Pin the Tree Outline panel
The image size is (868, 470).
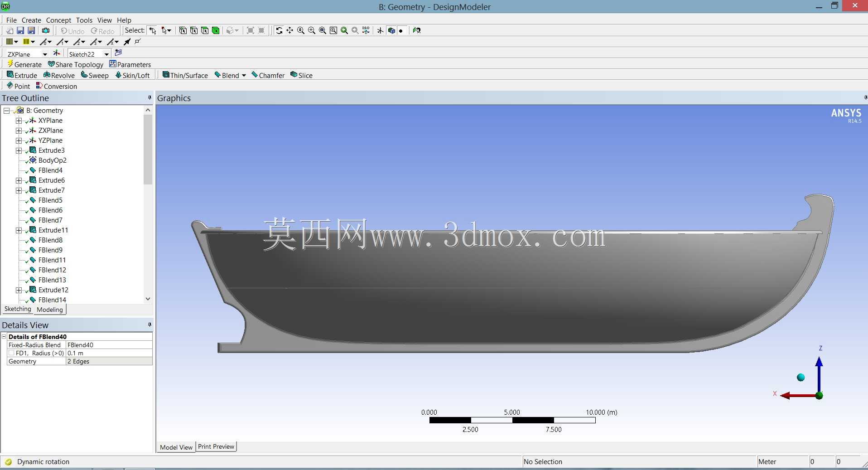149,98
